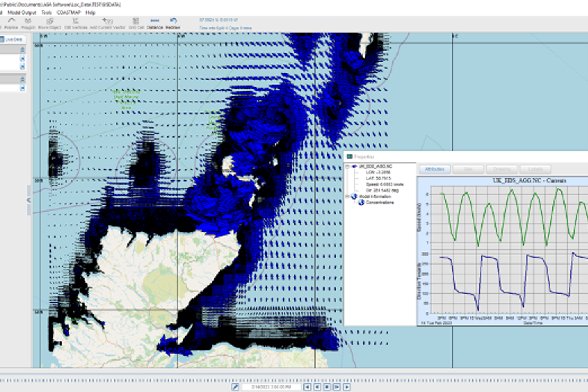Click the date/time input field

(x=271, y=387)
